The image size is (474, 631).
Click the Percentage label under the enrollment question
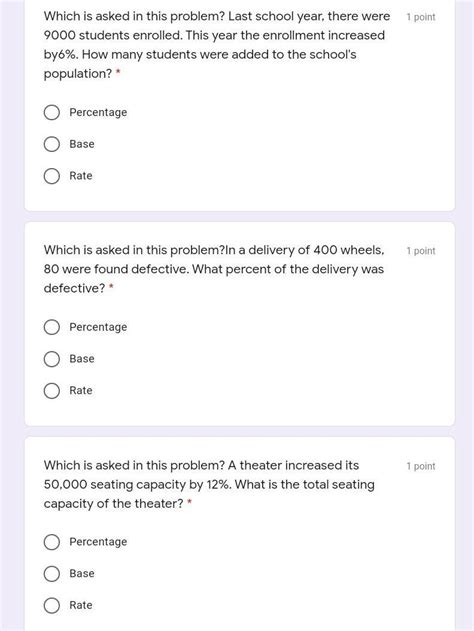coord(98,113)
